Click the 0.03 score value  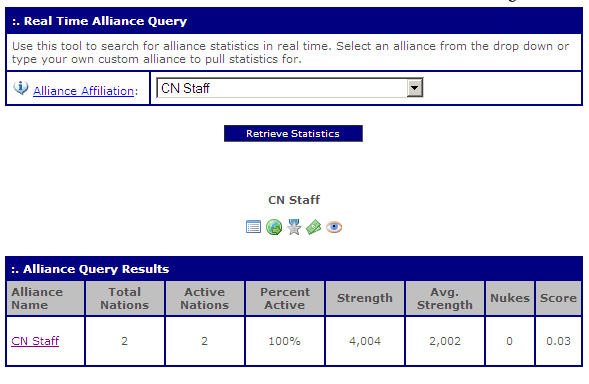coord(558,341)
